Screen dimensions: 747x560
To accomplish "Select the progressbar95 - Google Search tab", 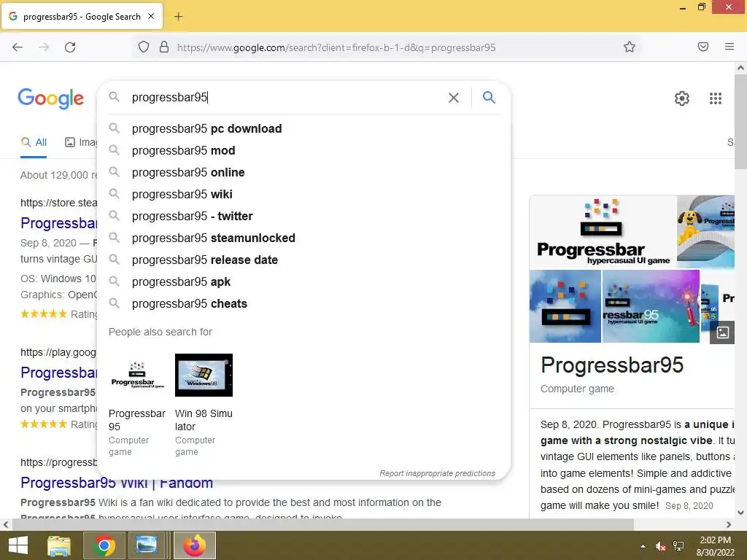I will pos(82,17).
